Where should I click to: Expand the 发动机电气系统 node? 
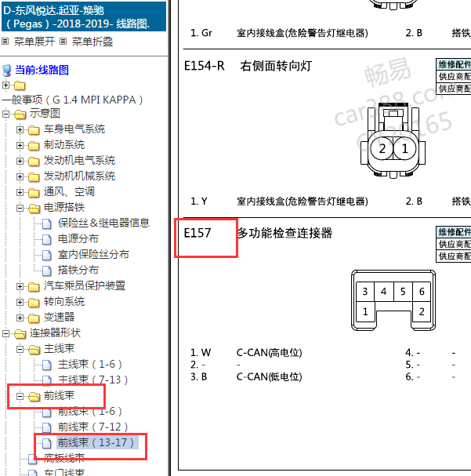[20, 161]
